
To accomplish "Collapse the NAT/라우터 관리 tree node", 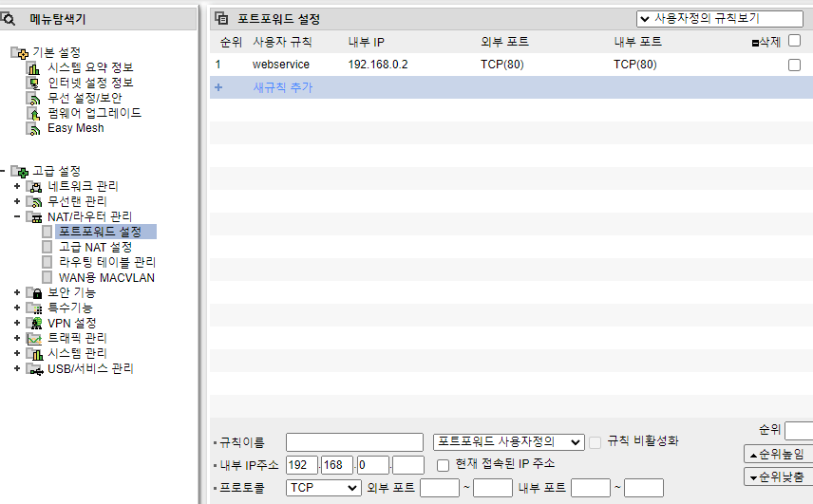I will pyautogui.click(x=17, y=216).
